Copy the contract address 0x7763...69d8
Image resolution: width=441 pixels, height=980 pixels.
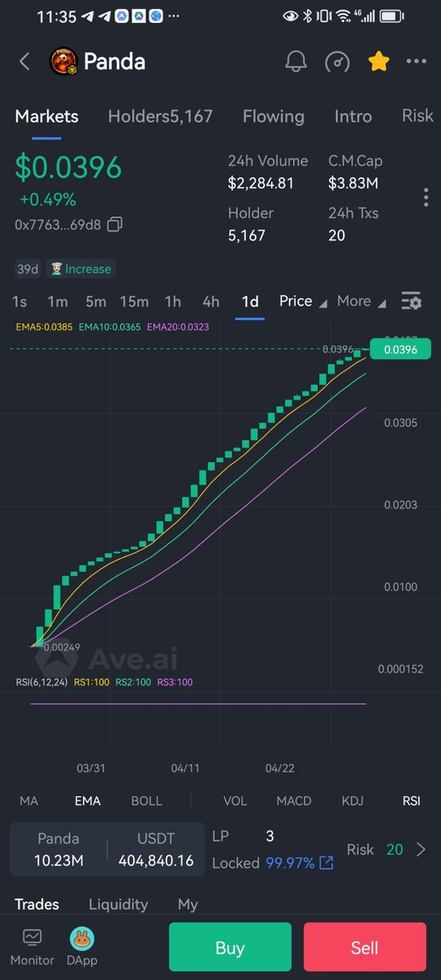[x=115, y=224]
